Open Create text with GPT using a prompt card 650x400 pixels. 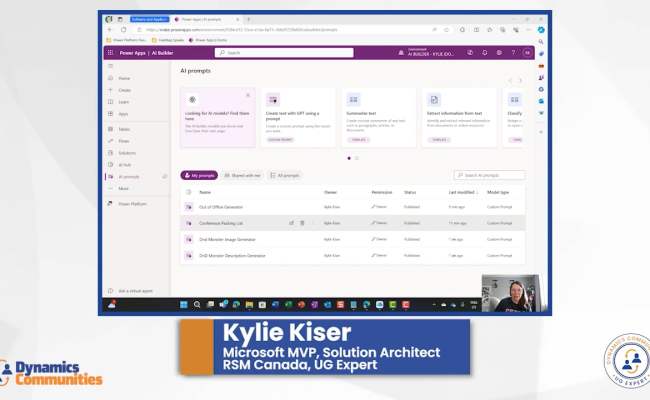click(x=298, y=117)
